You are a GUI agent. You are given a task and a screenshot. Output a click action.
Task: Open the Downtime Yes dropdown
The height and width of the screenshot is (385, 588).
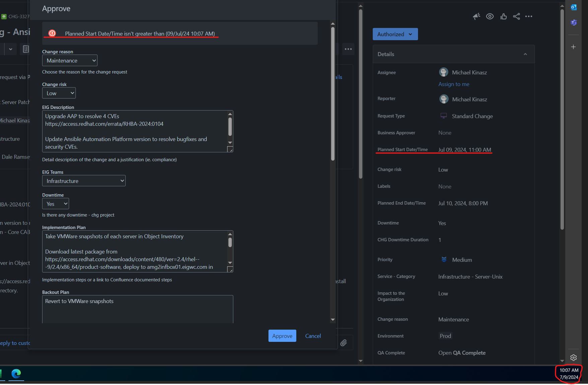point(56,204)
